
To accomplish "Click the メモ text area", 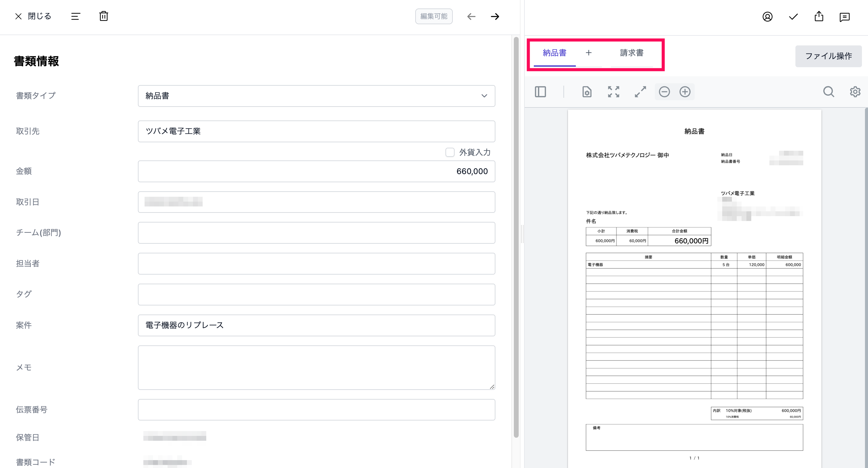I will pyautogui.click(x=316, y=367).
